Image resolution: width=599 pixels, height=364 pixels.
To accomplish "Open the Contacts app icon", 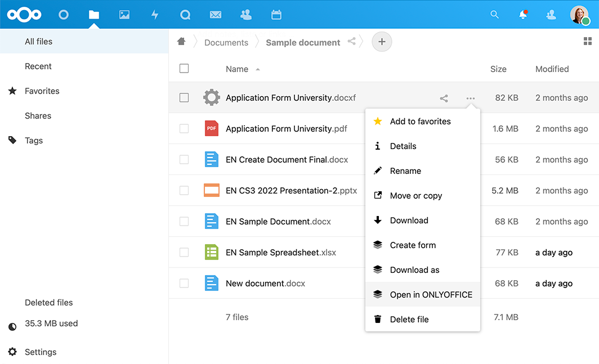I will tap(245, 15).
